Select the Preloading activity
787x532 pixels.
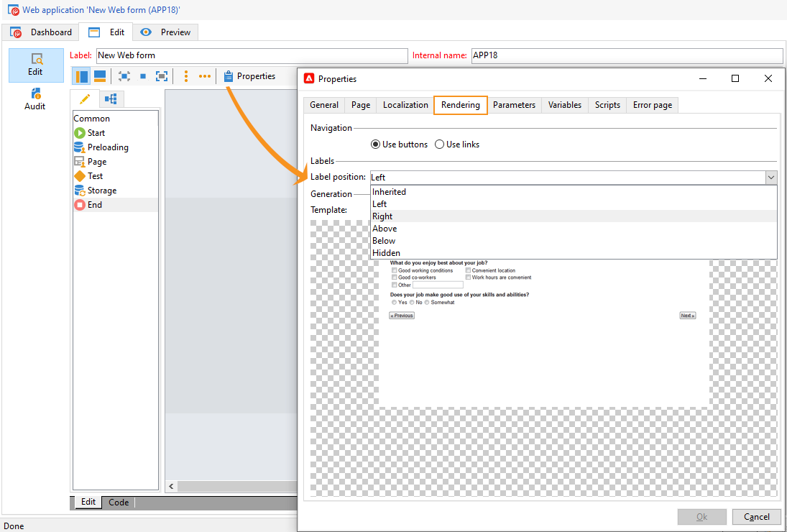[107, 147]
